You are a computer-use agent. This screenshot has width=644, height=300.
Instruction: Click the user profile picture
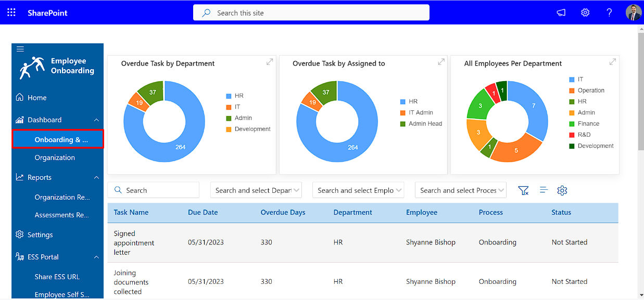[633, 13]
